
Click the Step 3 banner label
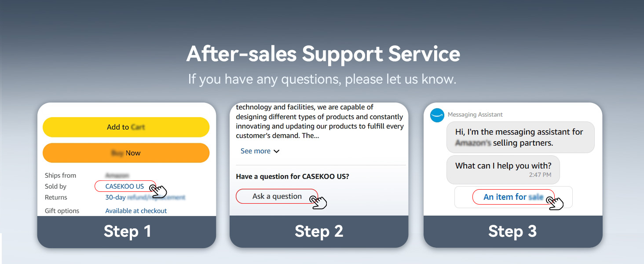[512, 231]
